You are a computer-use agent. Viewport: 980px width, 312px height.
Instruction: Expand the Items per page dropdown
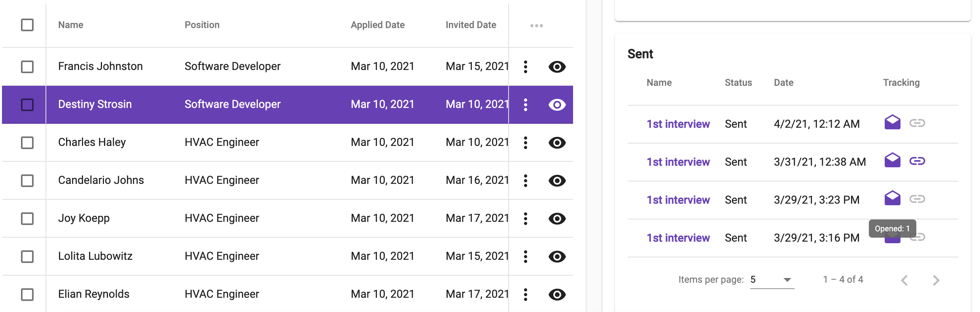(x=772, y=280)
